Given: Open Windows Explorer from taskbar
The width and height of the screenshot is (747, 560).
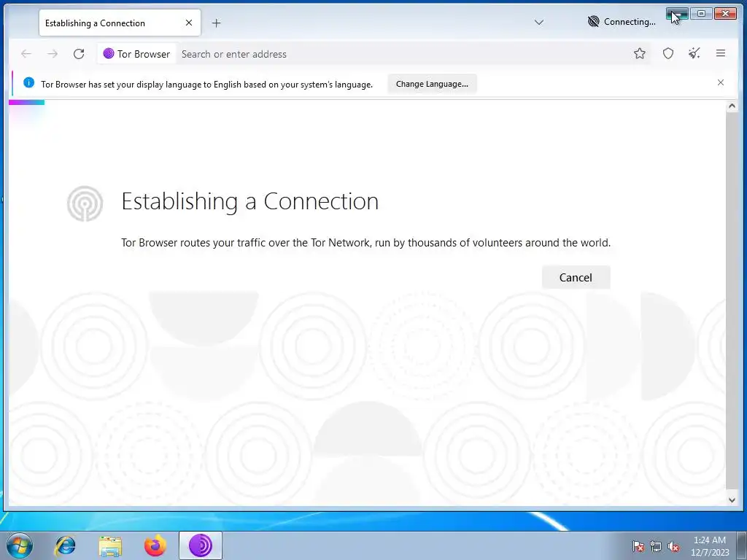Looking at the screenshot, I should click(x=110, y=545).
